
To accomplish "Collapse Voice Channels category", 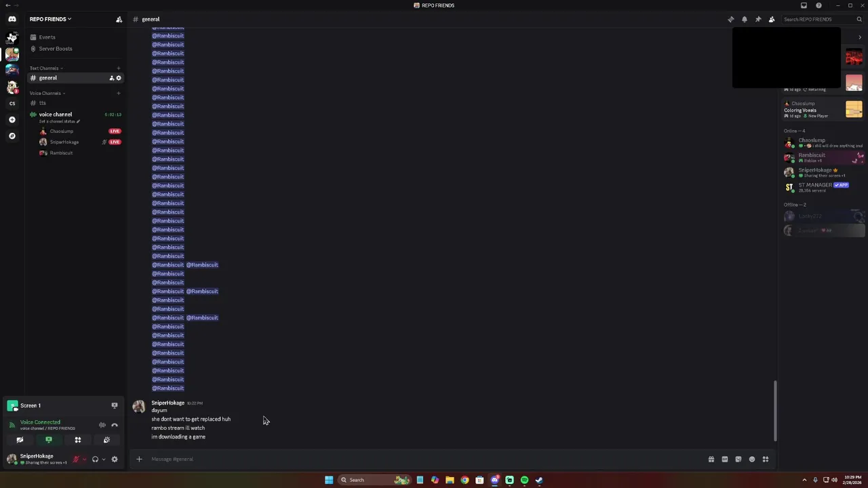I will point(47,93).
